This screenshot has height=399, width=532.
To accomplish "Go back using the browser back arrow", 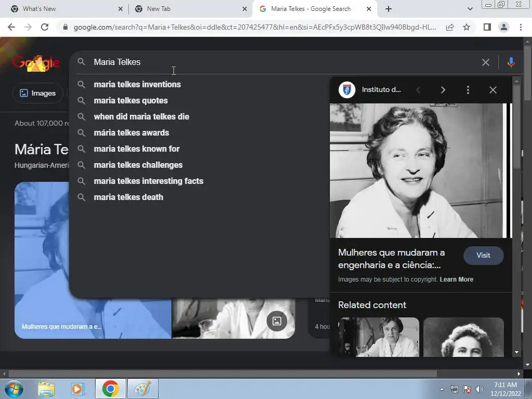I will click(x=11, y=27).
